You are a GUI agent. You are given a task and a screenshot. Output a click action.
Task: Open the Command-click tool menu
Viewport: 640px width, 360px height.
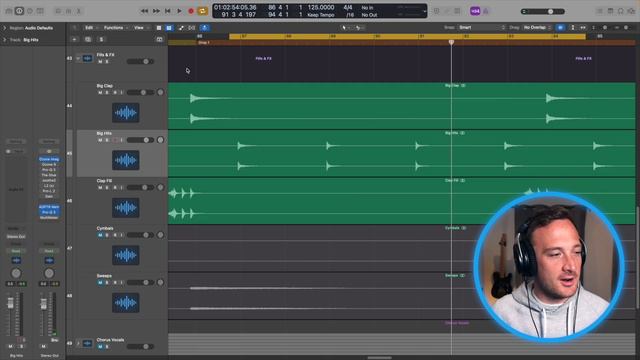(x=359, y=28)
